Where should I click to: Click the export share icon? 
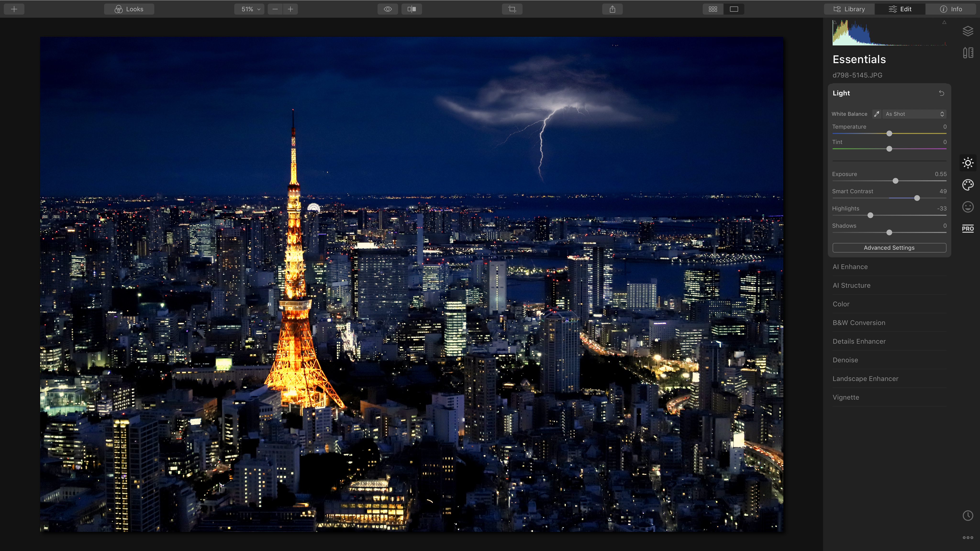pos(612,9)
